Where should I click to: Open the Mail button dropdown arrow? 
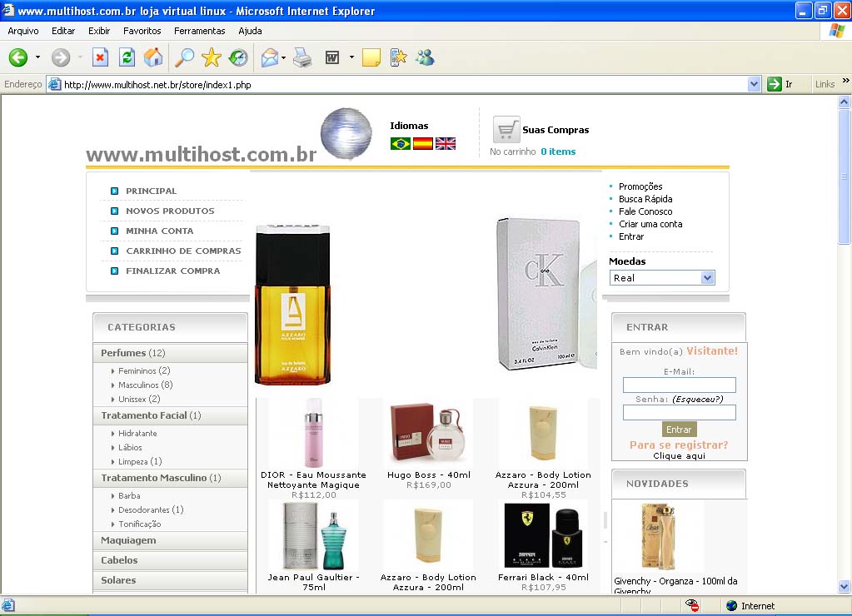coord(284,57)
